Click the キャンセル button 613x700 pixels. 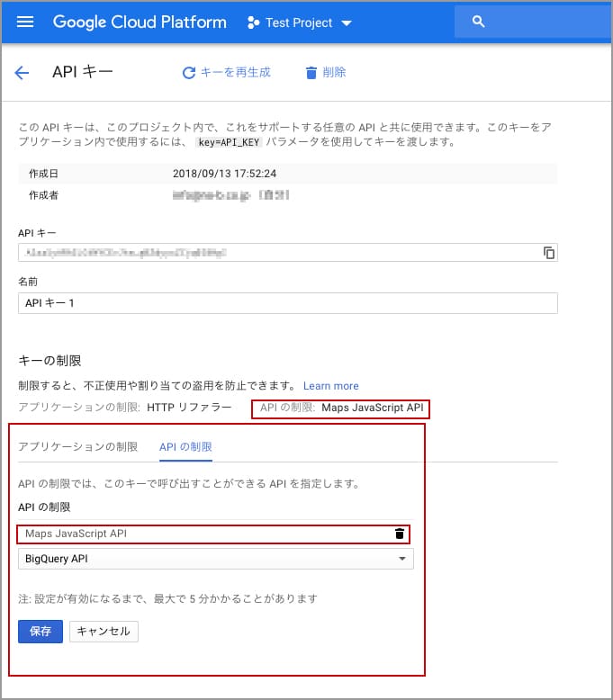pyautogui.click(x=104, y=632)
